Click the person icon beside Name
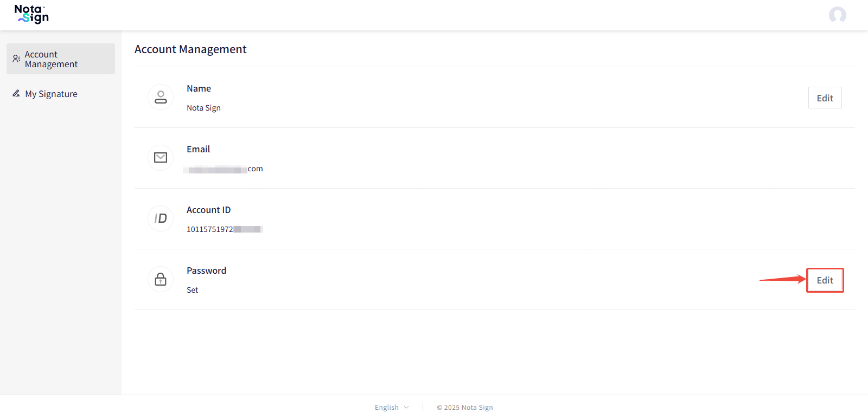This screenshot has height=419, width=868. tap(161, 97)
